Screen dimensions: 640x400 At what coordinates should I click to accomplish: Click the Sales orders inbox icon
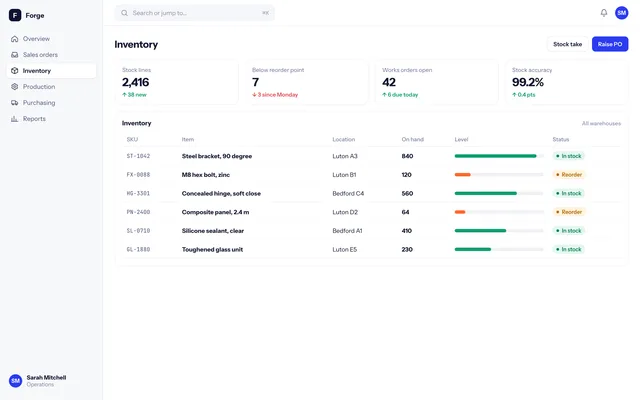15,55
